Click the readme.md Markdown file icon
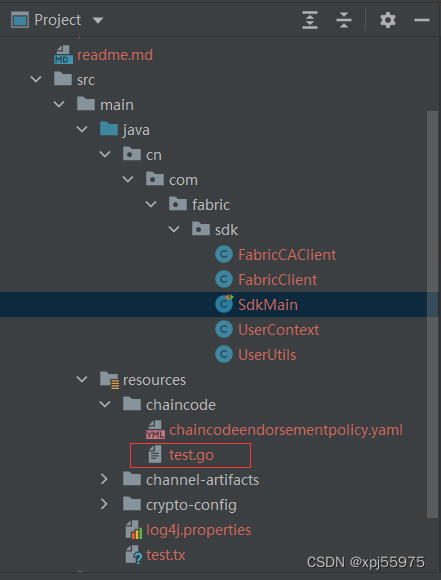This screenshot has height=580, width=441. [63, 55]
